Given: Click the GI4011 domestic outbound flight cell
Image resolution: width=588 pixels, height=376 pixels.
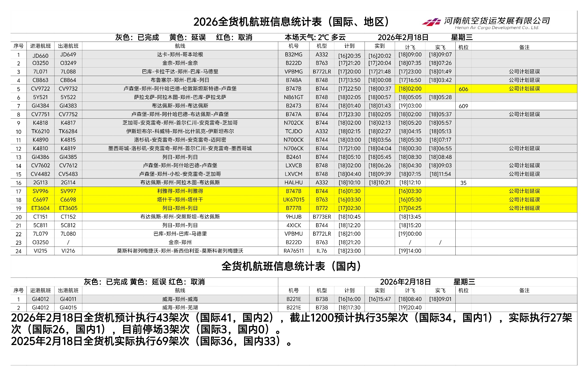Looking at the screenshot, I should click(x=68, y=299).
